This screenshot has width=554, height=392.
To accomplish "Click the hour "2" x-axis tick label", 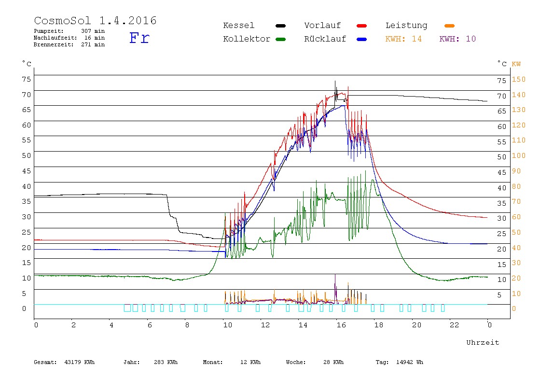I will (73, 325).
